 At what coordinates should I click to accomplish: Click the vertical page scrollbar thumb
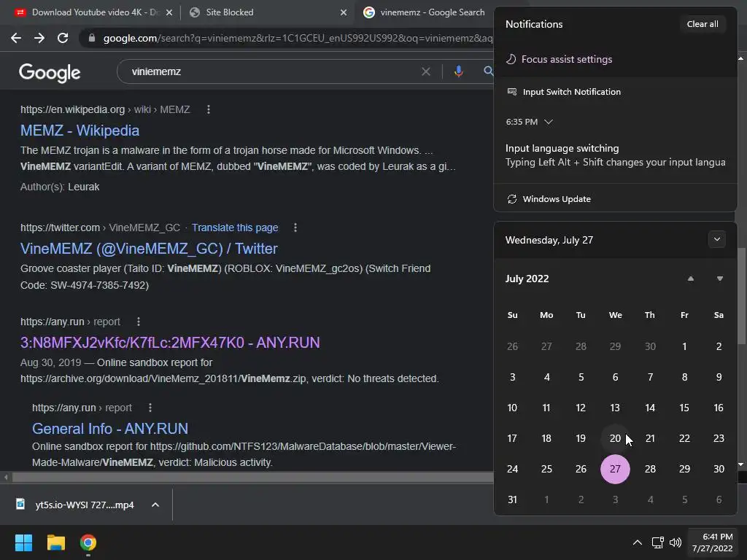point(742,295)
